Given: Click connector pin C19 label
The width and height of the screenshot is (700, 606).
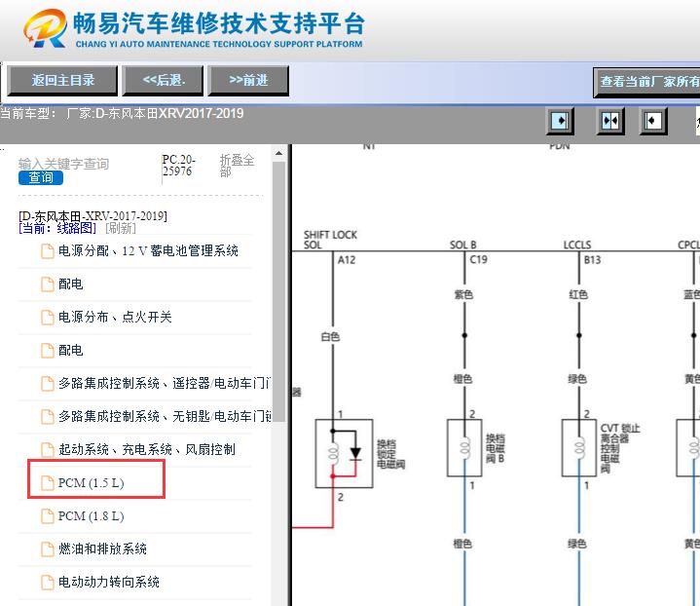Looking at the screenshot, I should tap(478, 260).
